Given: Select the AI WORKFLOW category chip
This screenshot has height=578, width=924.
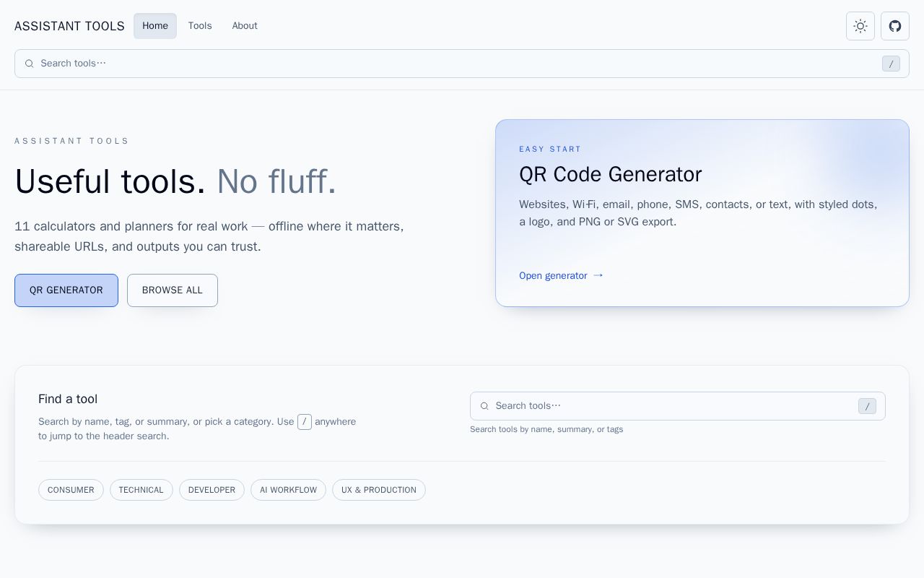Looking at the screenshot, I should pyautogui.click(x=288, y=490).
